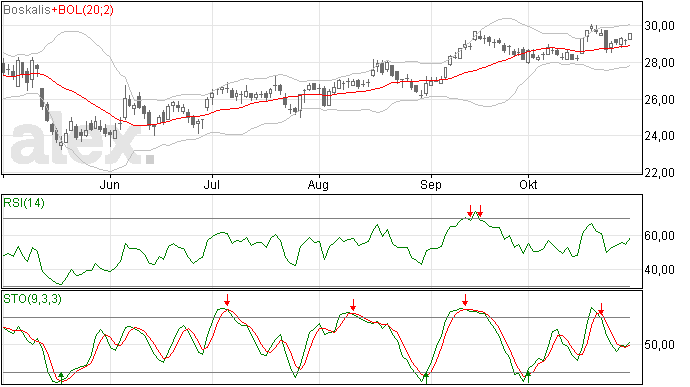Click the stochastic sell arrow in late October

tap(601, 309)
